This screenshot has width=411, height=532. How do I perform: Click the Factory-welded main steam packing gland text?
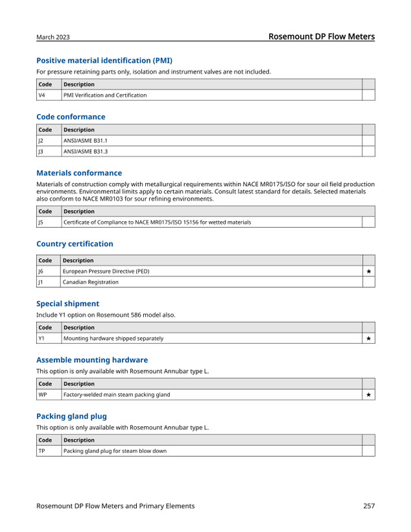(x=117, y=394)
